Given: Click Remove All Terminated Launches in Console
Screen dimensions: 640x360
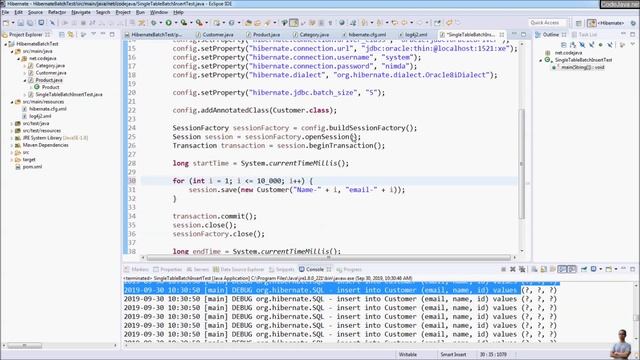Looking at the screenshot, I should point(522,269).
